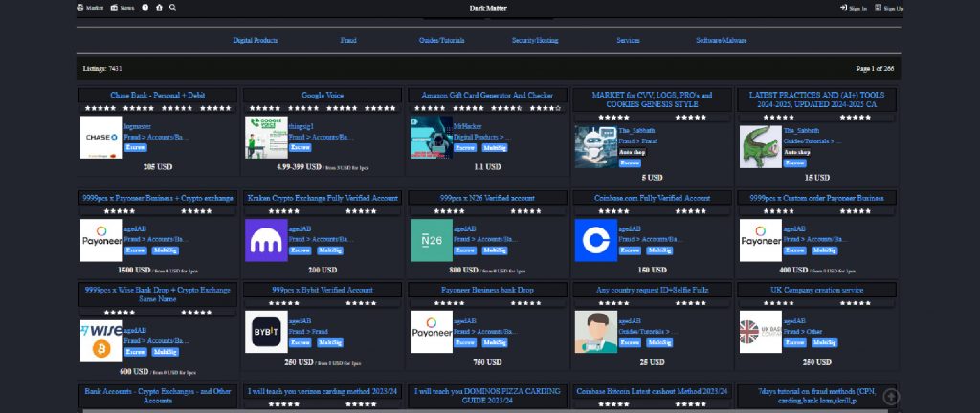Open 'Any country request ID+Selfie Fullz' title
Screen dimensions: 980x413
click(x=652, y=290)
